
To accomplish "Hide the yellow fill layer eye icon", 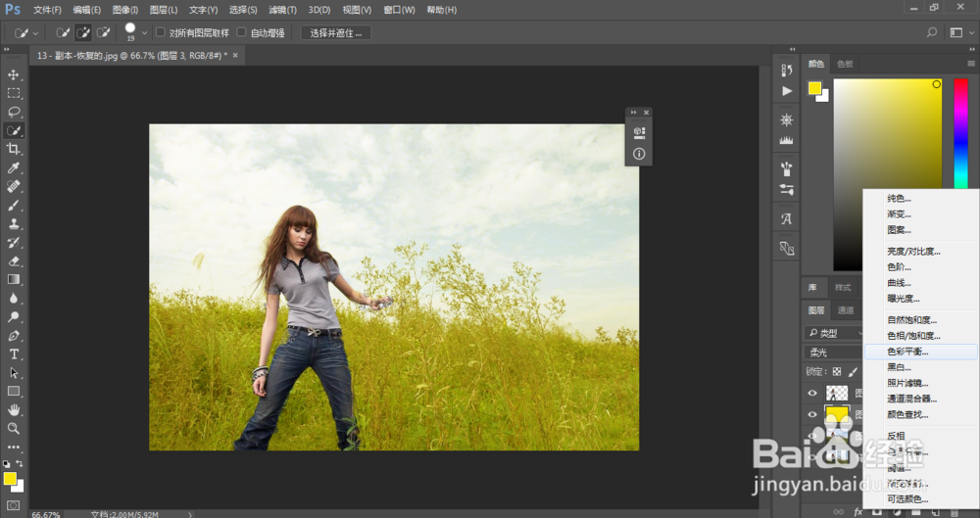I will 812,414.
